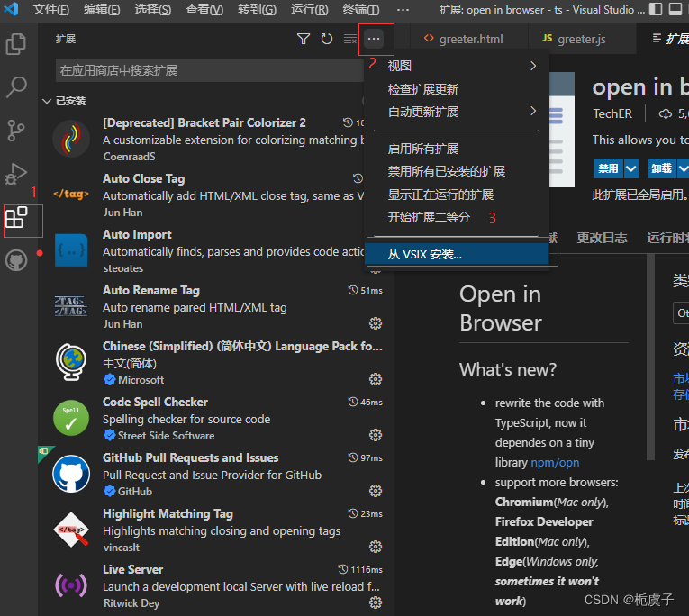This screenshot has height=616, width=689.
Task: Open the 更改日志 tab
Action: 602,238
